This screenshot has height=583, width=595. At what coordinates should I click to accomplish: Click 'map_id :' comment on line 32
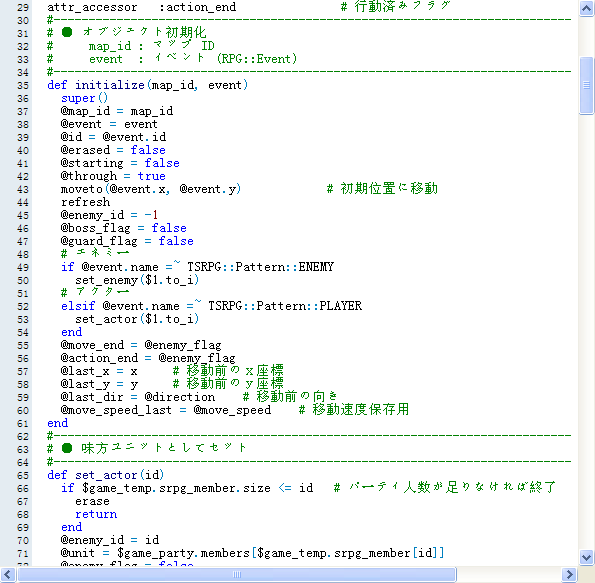pyautogui.click(x=116, y=46)
